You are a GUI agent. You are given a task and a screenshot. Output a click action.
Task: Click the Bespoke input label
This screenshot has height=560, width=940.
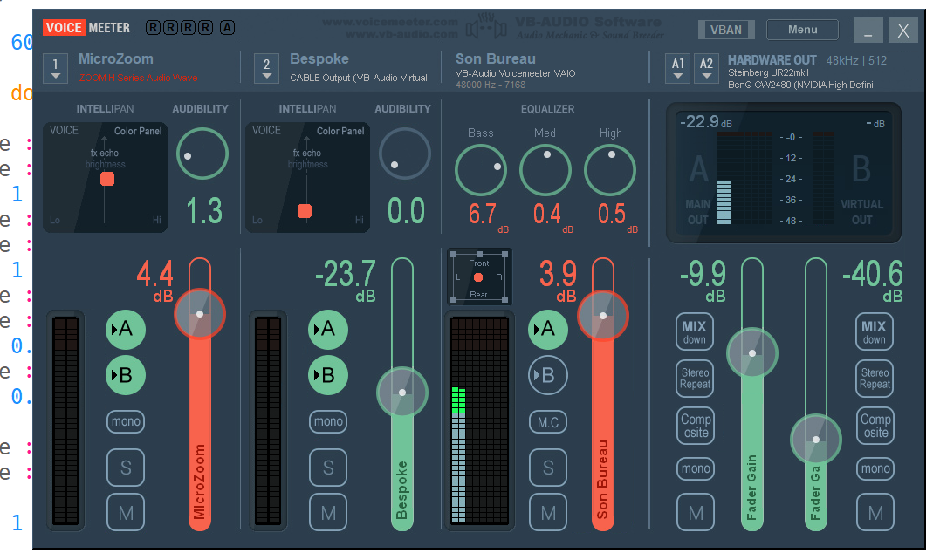(x=319, y=58)
